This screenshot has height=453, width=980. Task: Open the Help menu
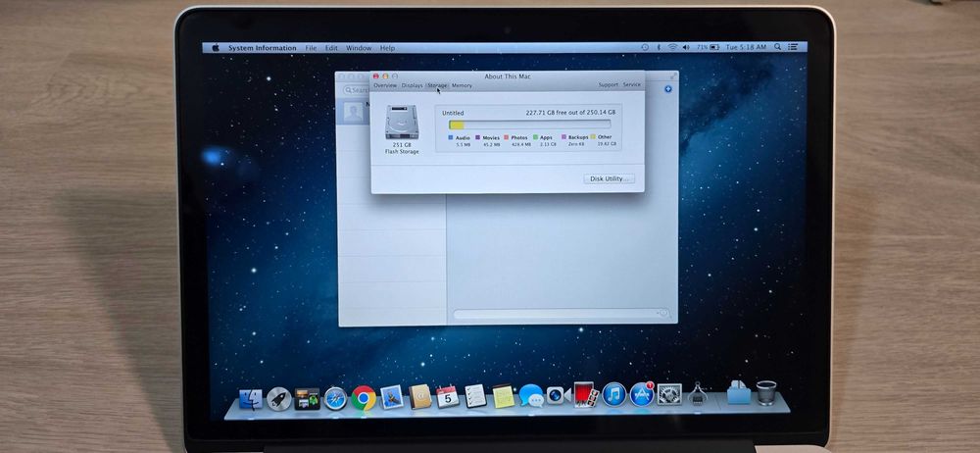(387, 48)
